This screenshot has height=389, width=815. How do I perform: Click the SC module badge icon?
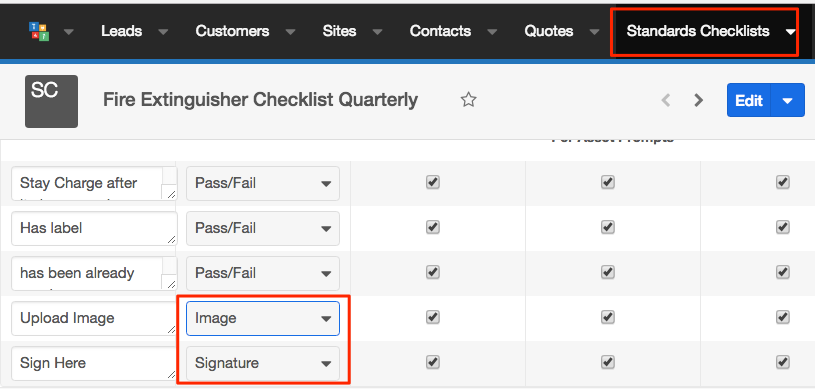point(51,101)
